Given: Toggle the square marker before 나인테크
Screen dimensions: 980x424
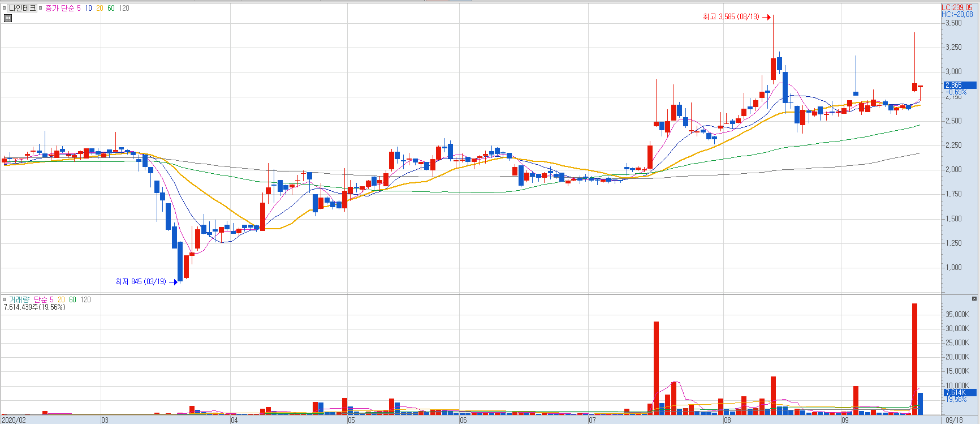Looking at the screenshot, I should pos(5,8).
